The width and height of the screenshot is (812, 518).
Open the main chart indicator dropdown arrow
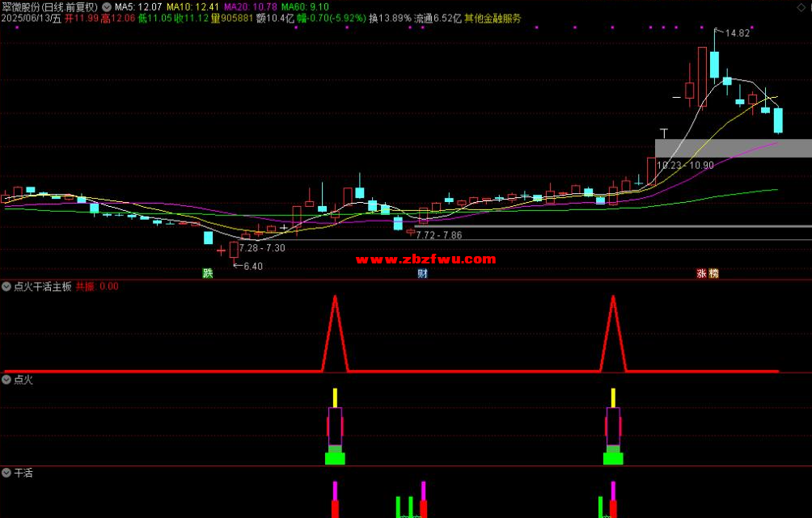[x=107, y=7]
